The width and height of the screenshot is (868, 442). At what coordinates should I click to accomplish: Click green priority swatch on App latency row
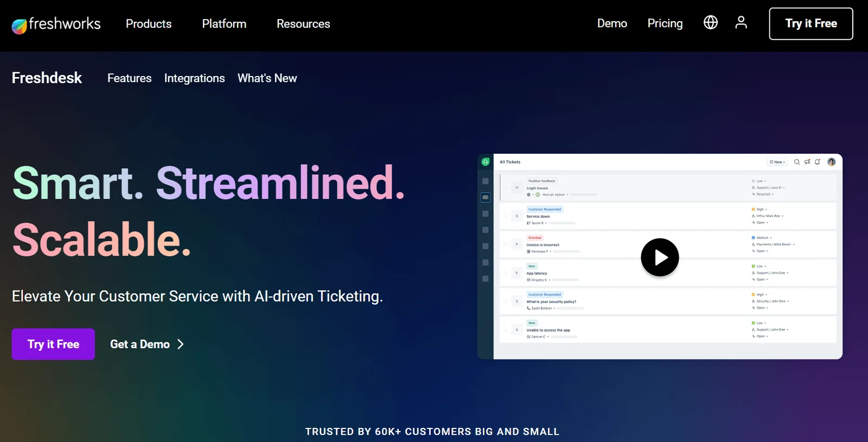[754, 267]
